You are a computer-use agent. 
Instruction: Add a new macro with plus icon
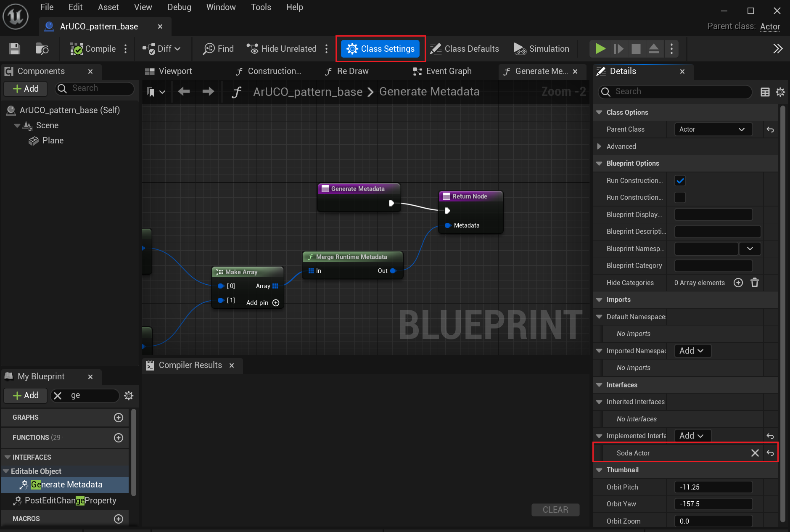point(119,519)
